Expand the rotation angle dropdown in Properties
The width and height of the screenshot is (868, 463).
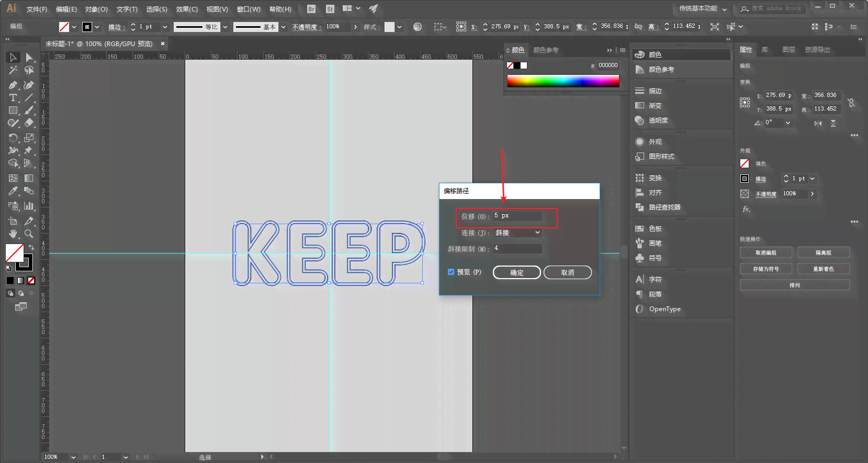tap(788, 123)
